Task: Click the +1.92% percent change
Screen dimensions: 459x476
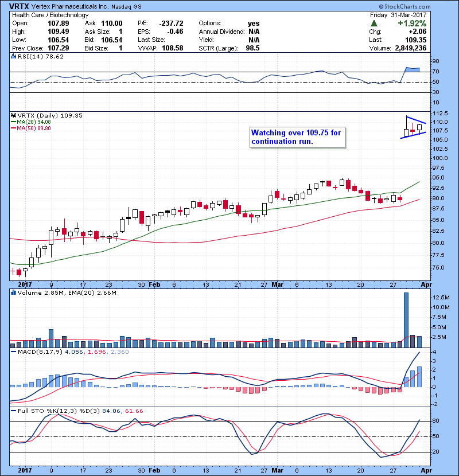Action: pyautogui.click(x=412, y=24)
